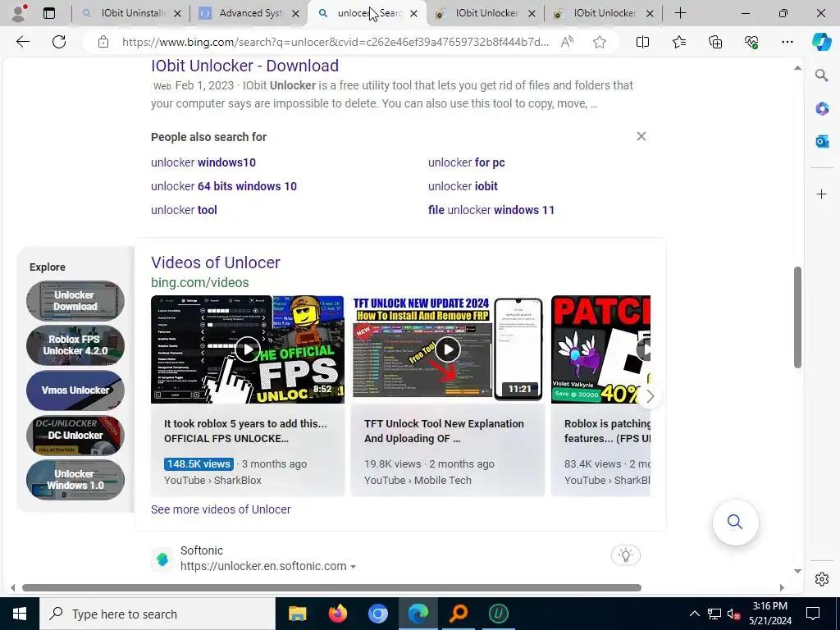840x630 pixels.
Task: Search for file unlocker windows 11
Action: 491,210
